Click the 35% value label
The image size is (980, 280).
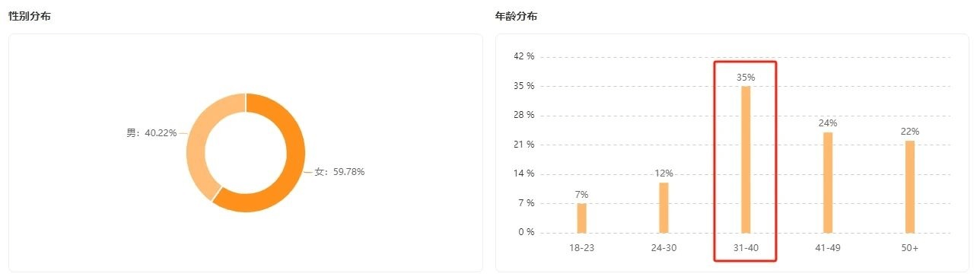746,78
